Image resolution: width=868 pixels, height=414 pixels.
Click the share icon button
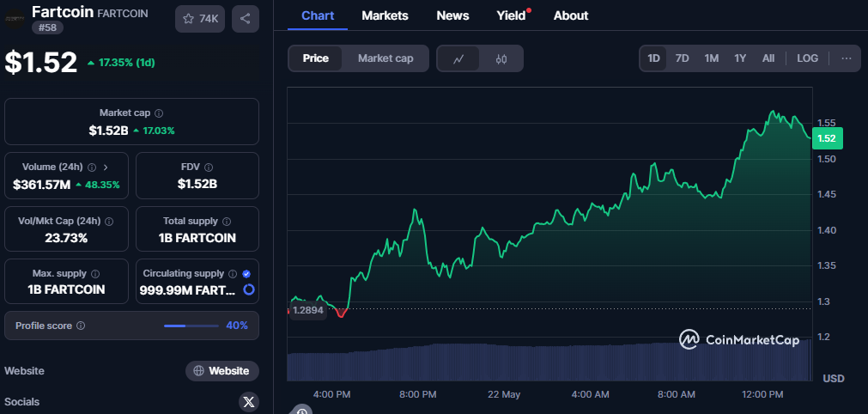click(246, 19)
